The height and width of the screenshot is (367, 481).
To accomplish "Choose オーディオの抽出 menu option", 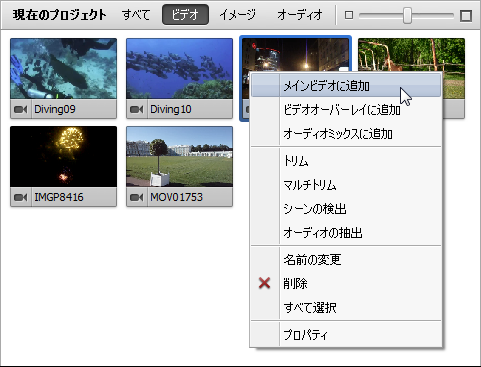I will coord(346,233).
